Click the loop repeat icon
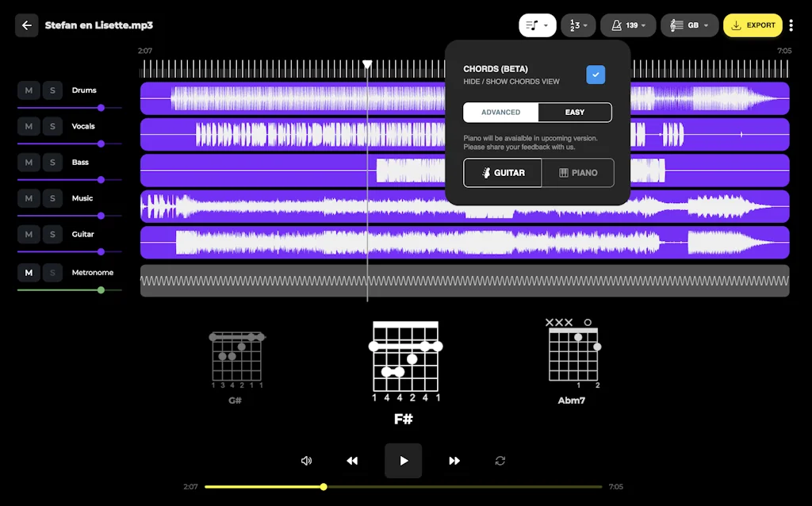The image size is (812, 506). point(500,460)
